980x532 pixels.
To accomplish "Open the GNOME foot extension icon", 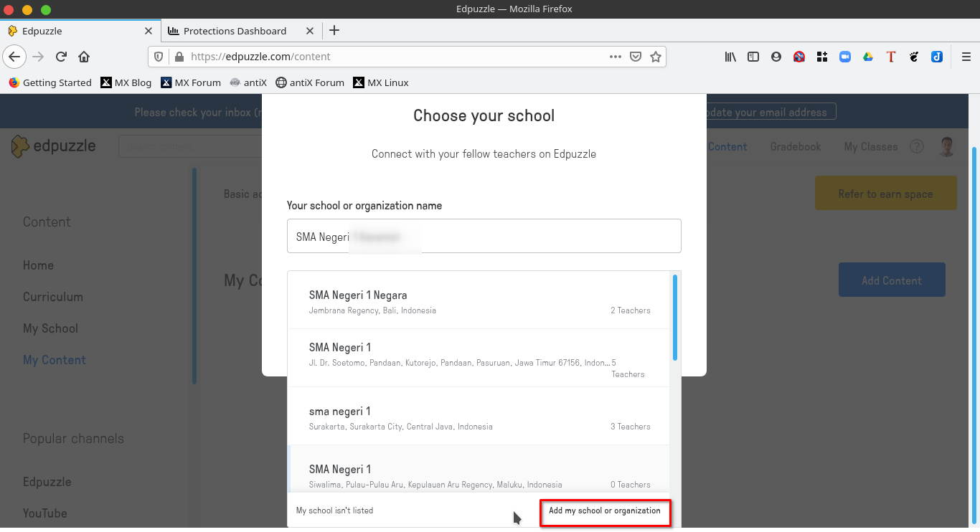I will (x=914, y=57).
